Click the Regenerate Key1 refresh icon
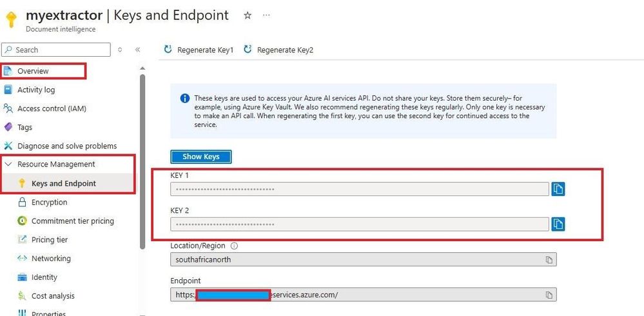The height and width of the screenshot is (316, 644). coord(168,49)
